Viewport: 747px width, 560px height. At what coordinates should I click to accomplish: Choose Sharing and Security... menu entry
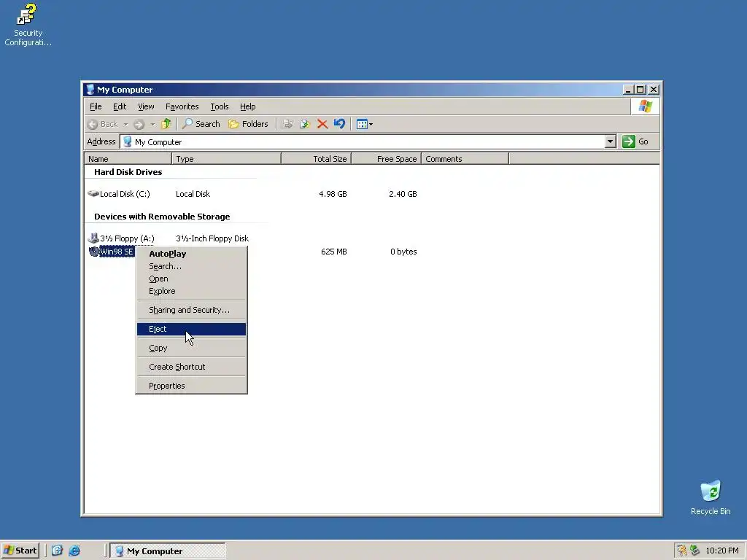pos(192,310)
